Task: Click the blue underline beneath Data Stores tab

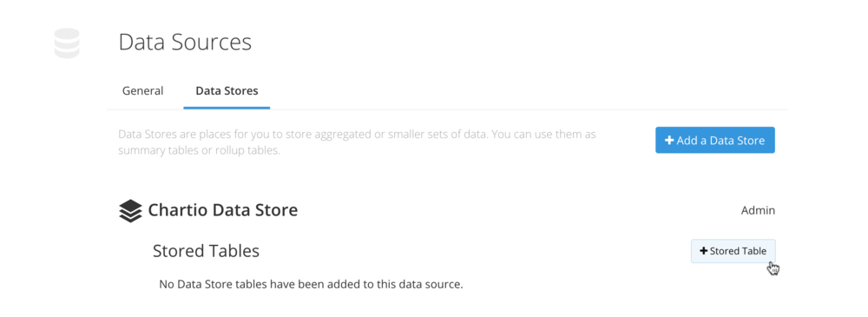Action: click(x=227, y=108)
